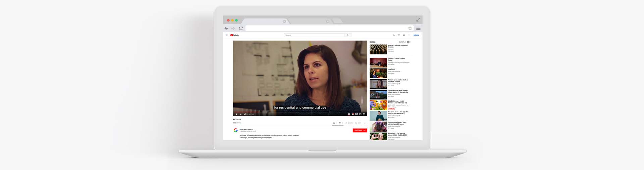Screen dimensions: 644x170
Task: Toggle the Autoplay switch
Action: 408,42
